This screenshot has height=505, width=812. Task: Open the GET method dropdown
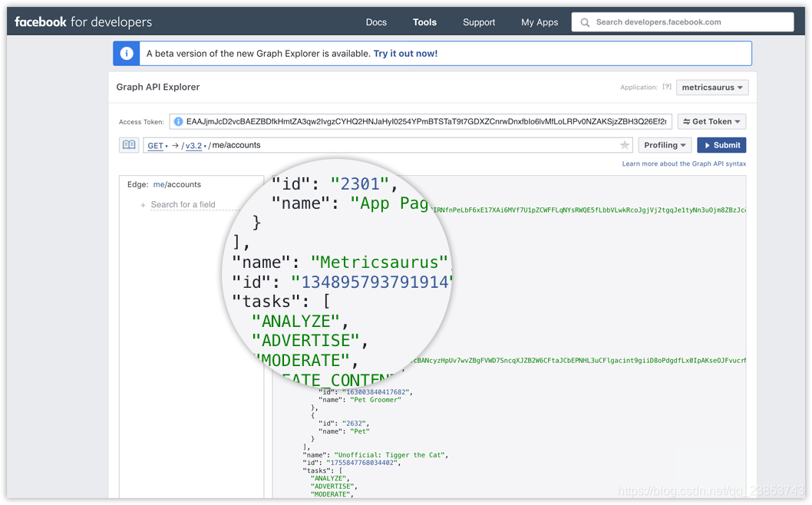pos(157,146)
